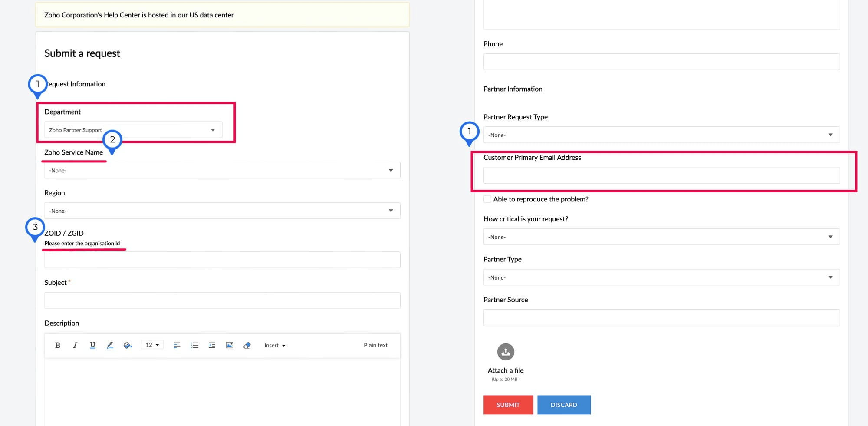Open the Partner Request Type dropdown
868x426 pixels.
(x=661, y=135)
